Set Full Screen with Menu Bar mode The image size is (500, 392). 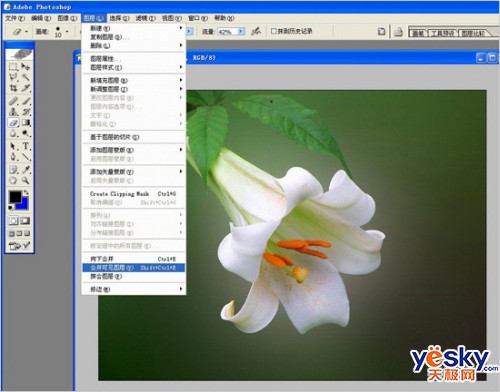[x=19, y=233]
